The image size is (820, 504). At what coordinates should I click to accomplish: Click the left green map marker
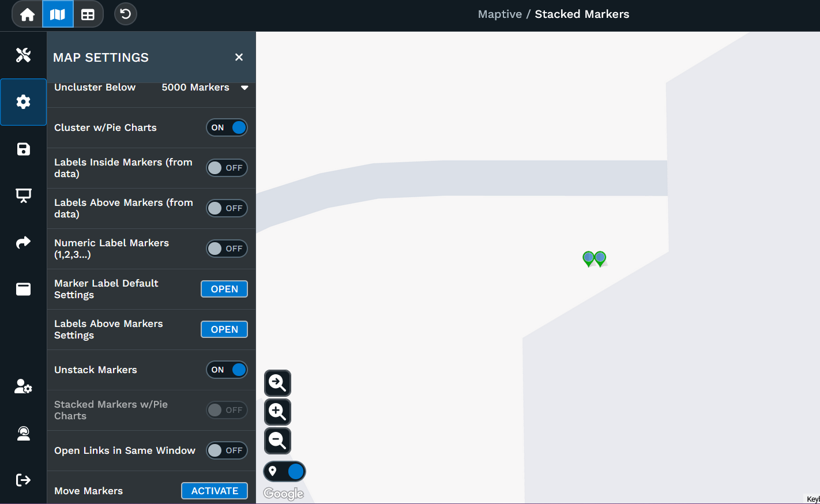(x=588, y=259)
